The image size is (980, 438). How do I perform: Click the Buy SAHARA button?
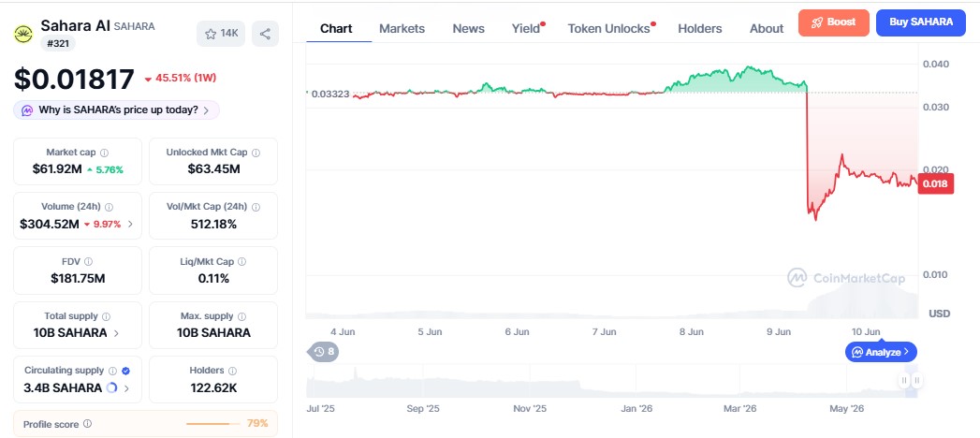(921, 22)
